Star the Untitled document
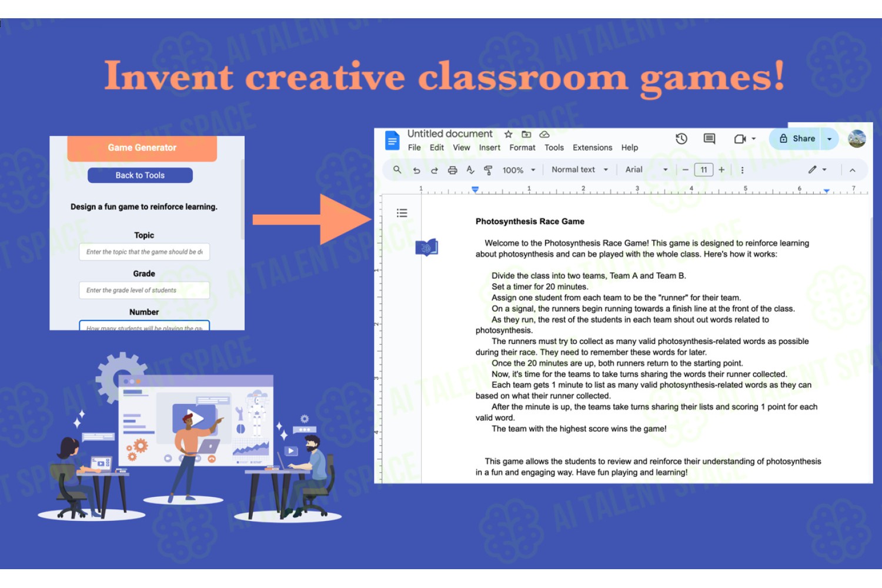Screen dimensions: 882x588 coord(509,134)
